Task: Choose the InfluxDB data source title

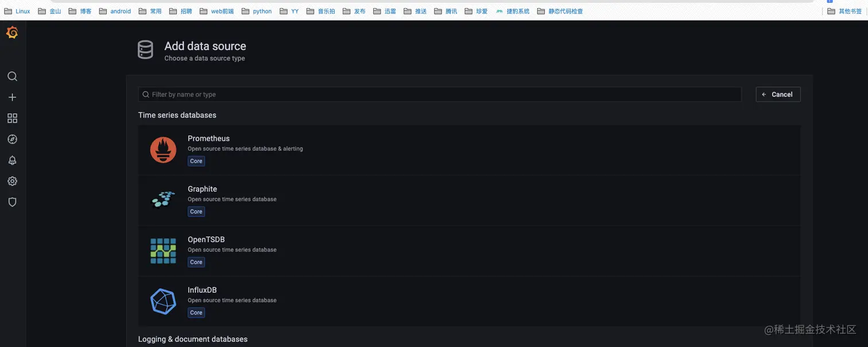Action: [202, 290]
